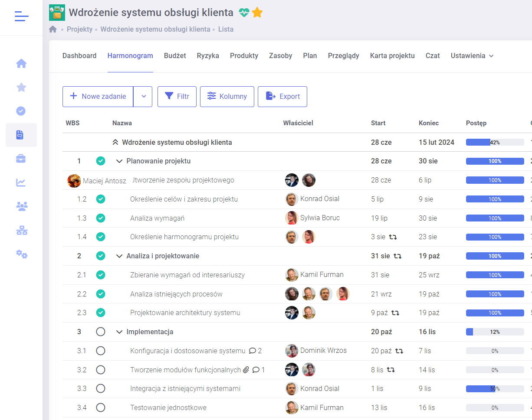Click the yellow favorite star beside project title
This screenshot has width=532, height=420.
[x=257, y=13]
